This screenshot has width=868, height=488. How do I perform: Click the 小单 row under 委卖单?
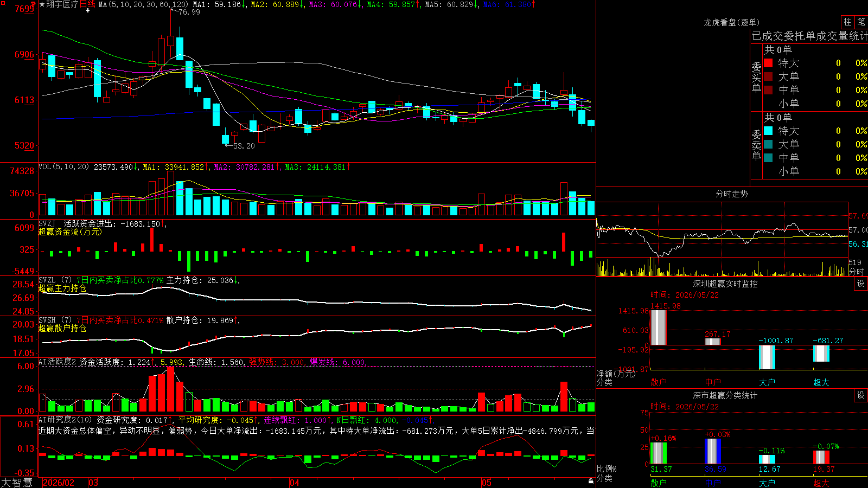tap(815, 171)
